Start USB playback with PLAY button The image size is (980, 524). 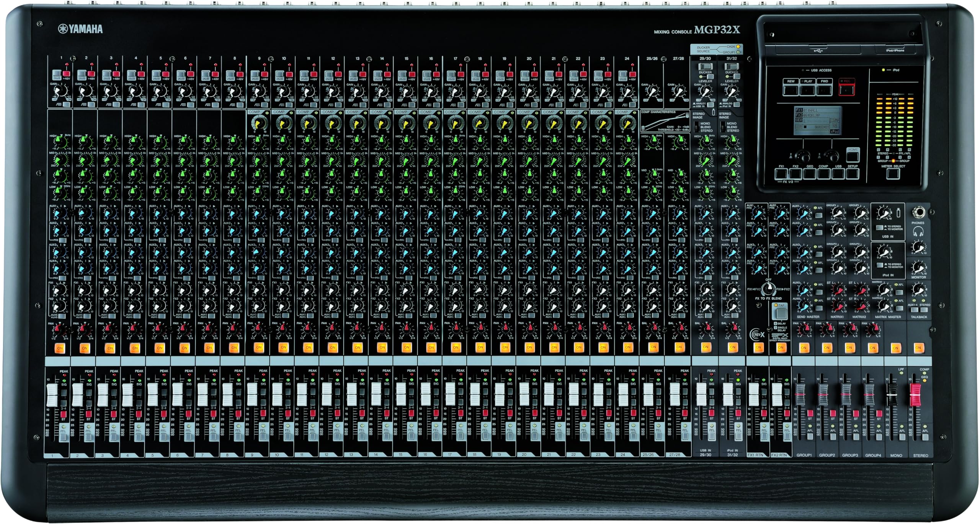(807, 90)
